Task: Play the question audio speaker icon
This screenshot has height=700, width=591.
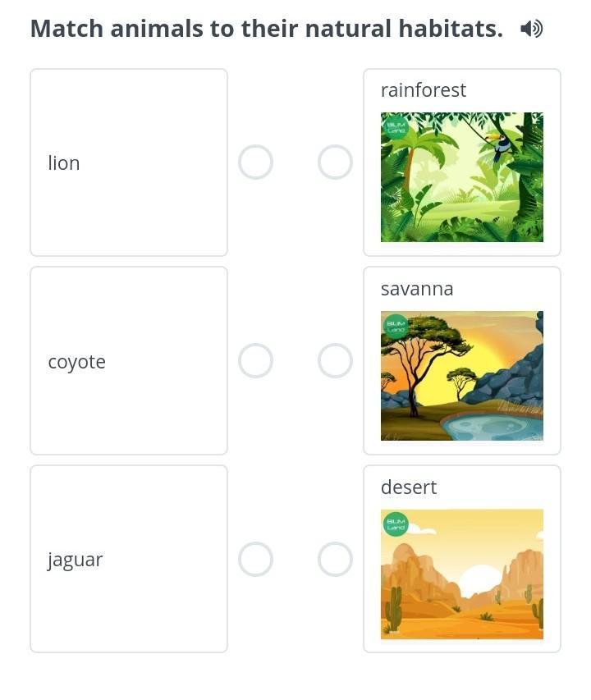Action: pos(531,30)
